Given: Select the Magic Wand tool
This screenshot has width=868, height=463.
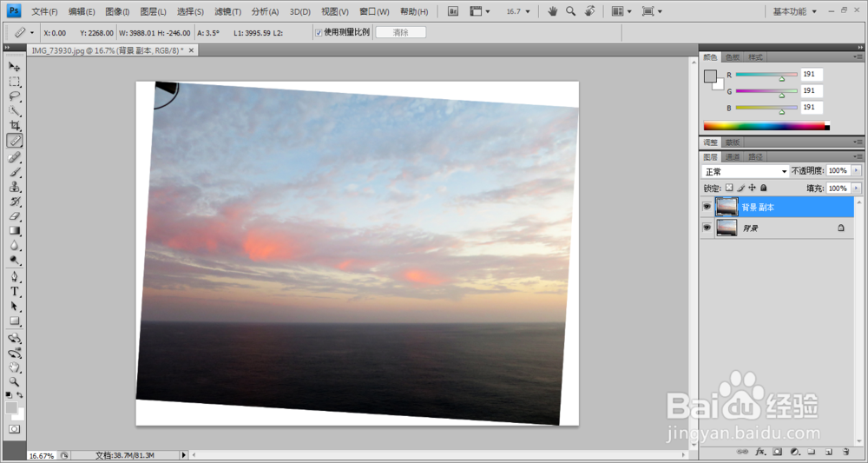Looking at the screenshot, I should pos(15,111).
